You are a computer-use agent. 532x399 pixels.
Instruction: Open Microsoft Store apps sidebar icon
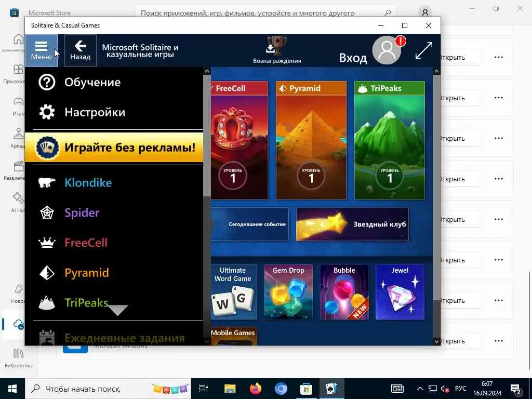[x=18, y=69]
